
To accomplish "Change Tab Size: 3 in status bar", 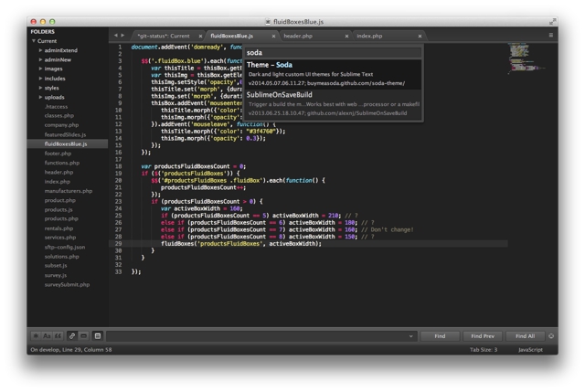I will pos(484,350).
